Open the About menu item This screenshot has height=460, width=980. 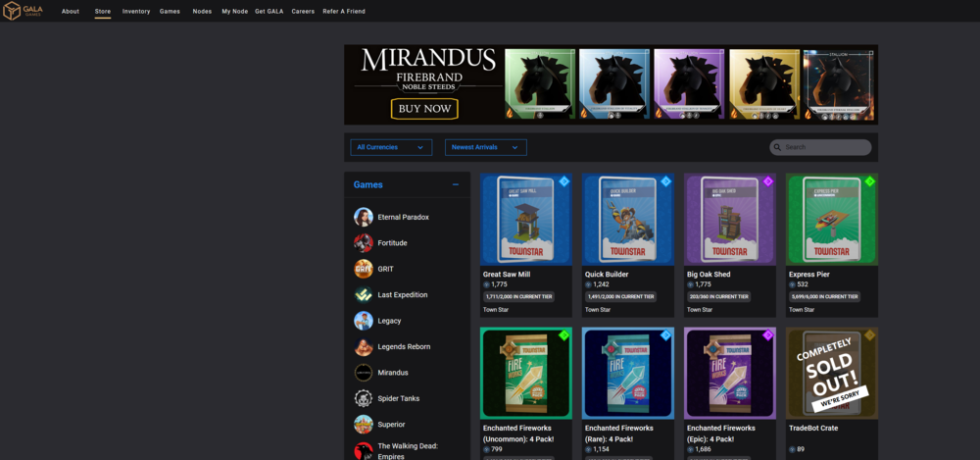(70, 11)
